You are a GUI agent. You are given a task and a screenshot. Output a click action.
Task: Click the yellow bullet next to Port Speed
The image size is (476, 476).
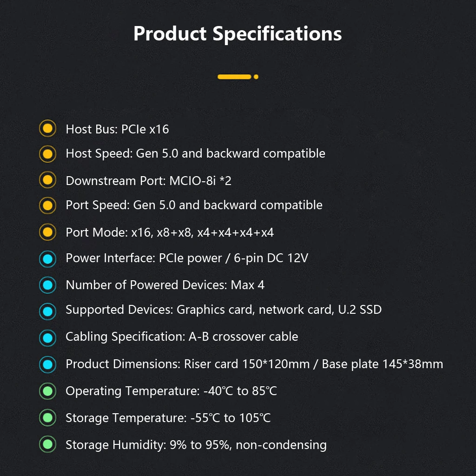point(48,205)
